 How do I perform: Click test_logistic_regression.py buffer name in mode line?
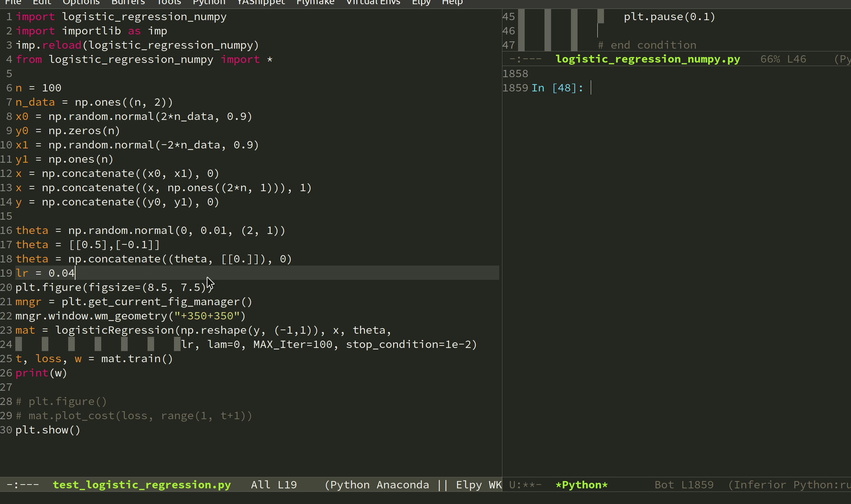(142, 485)
